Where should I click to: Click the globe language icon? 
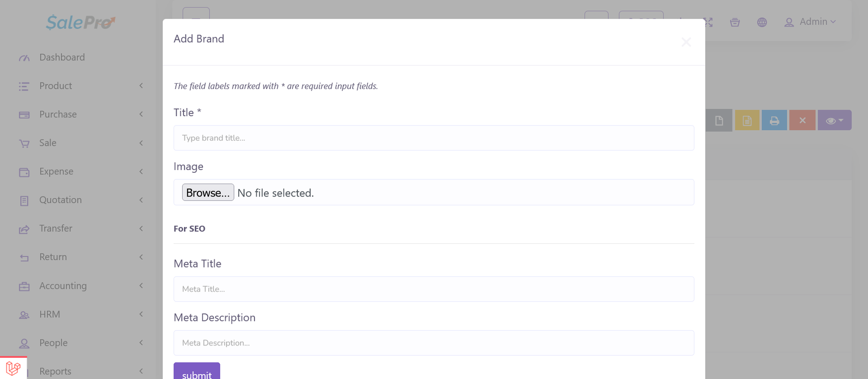[762, 22]
